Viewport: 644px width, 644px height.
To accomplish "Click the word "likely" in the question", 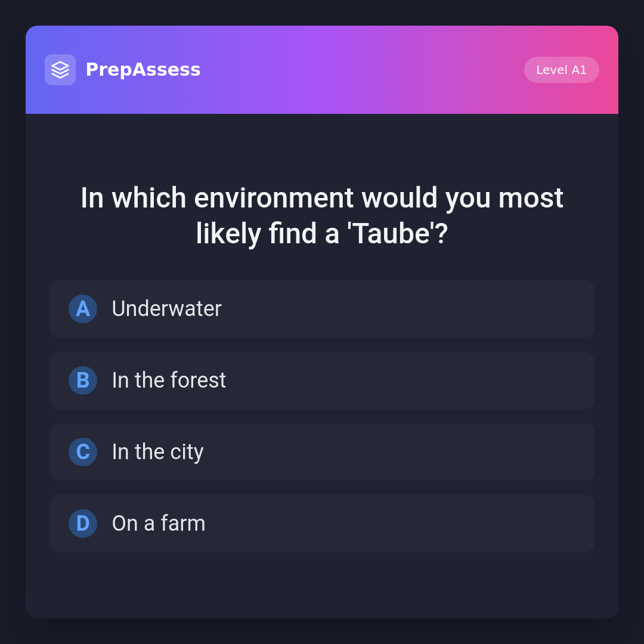I will click(228, 234).
